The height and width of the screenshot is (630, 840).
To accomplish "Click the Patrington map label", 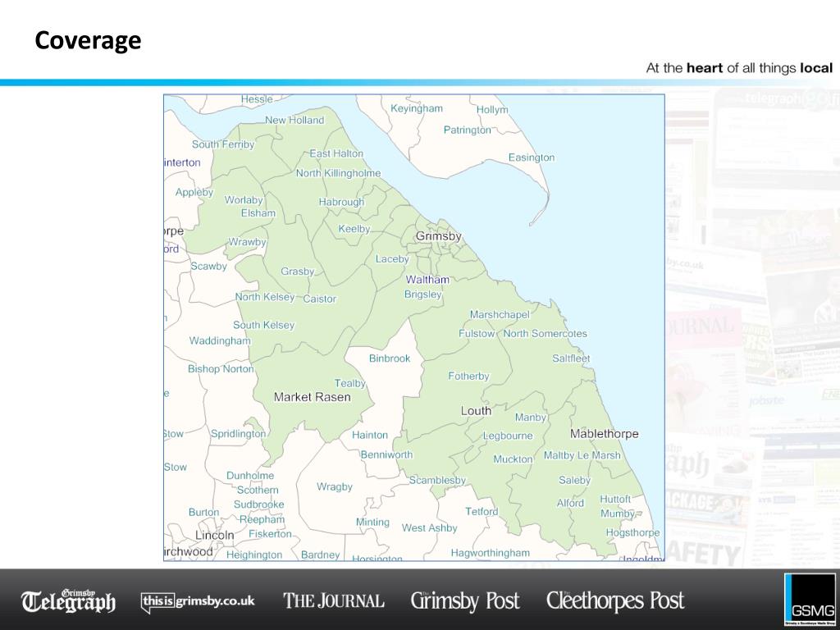I will pyautogui.click(x=467, y=130).
